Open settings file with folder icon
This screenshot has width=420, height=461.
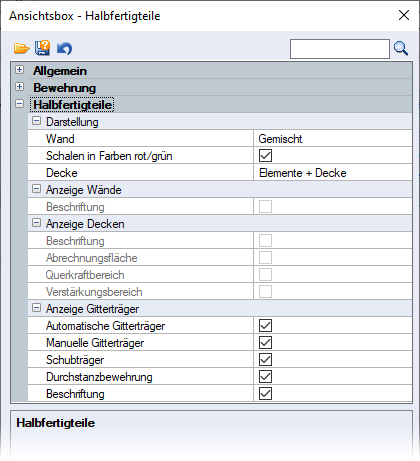coord(22,48)
